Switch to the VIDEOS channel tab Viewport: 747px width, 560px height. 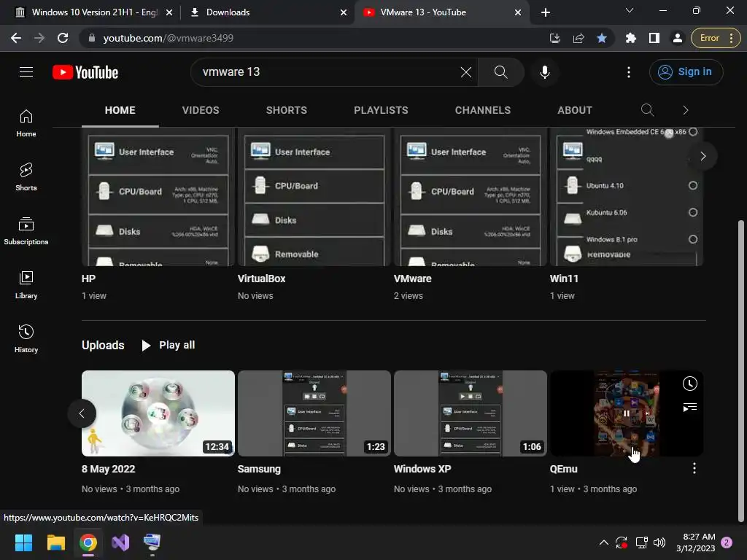tap(201, 111)
